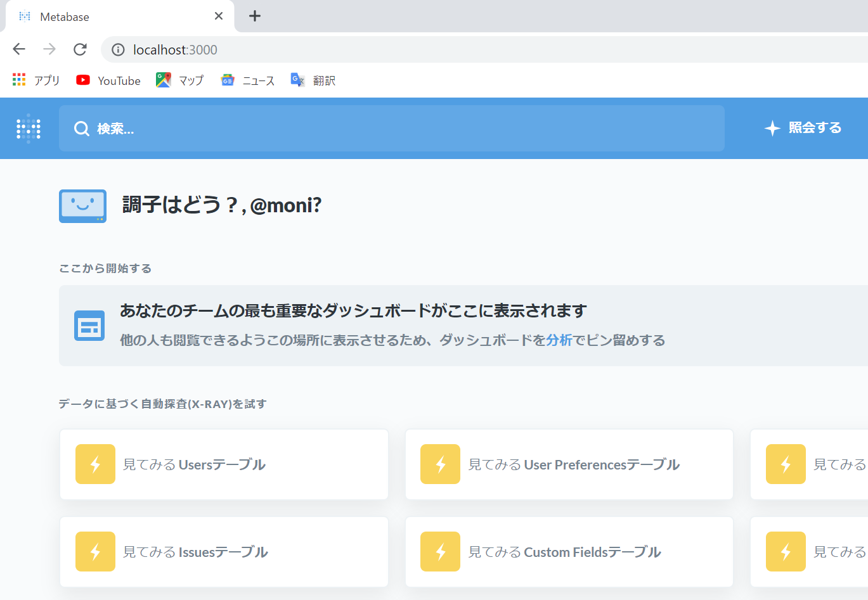This screenshot has height=600, width=868.
Task: Click the magnifier icon in the search bar
Action: (x=82, y=129)
